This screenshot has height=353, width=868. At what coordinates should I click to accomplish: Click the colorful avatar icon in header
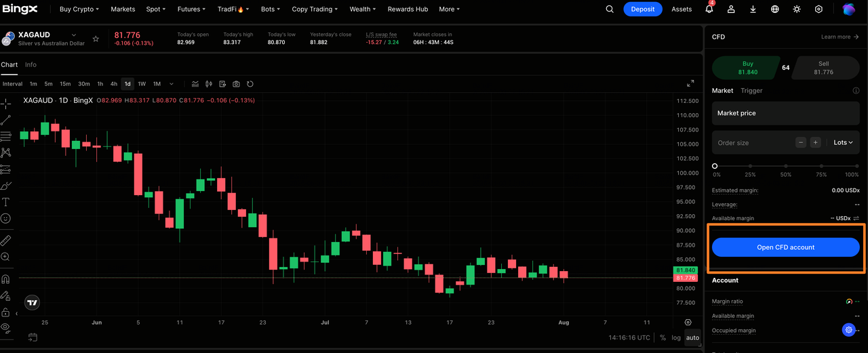pyautogui.click(x=849, y=9)
